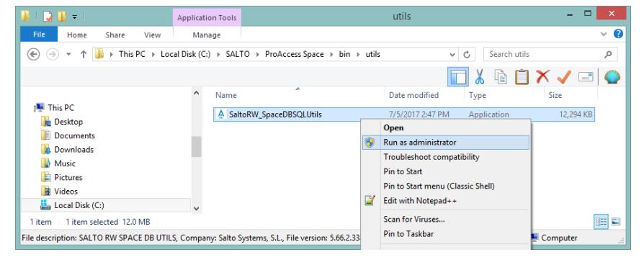The width and height of the screenshot is (644, 265).
Task: Click the Refresh button in address bar
Action: click(x=467, y=54)
